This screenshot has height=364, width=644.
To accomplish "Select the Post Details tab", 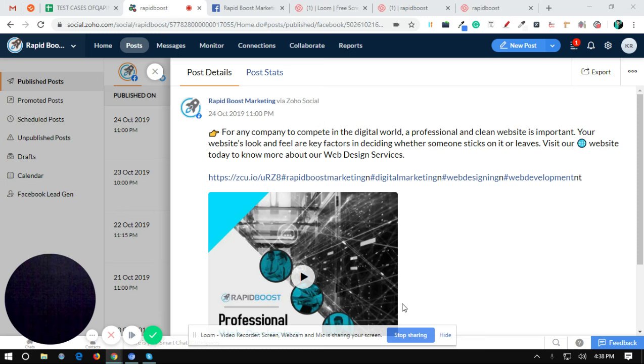I will pyautogui.click(x=209, y=72).
